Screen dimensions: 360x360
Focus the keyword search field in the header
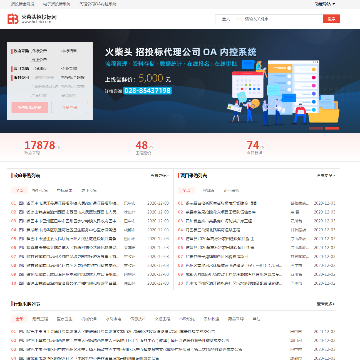point(282,19)
